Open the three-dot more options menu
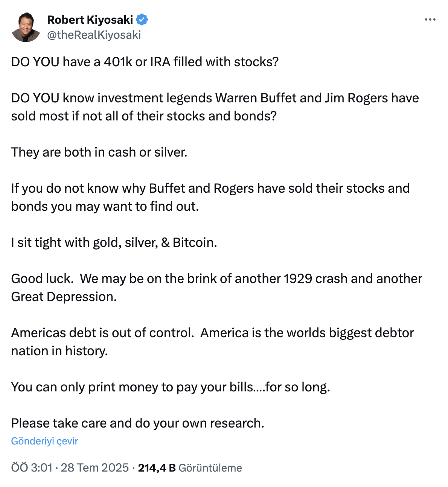Screen dimensions: 448x487 point(430,20)
